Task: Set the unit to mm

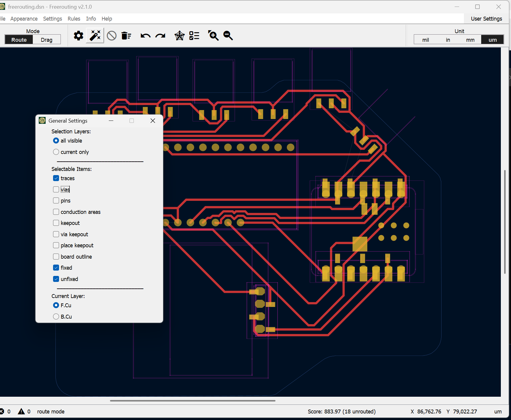Action: pyautogui.click(x=470, y=40)
